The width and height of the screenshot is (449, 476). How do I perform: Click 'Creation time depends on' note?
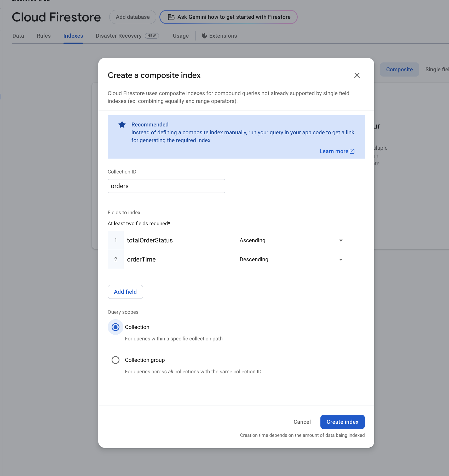tap(302, 435)
